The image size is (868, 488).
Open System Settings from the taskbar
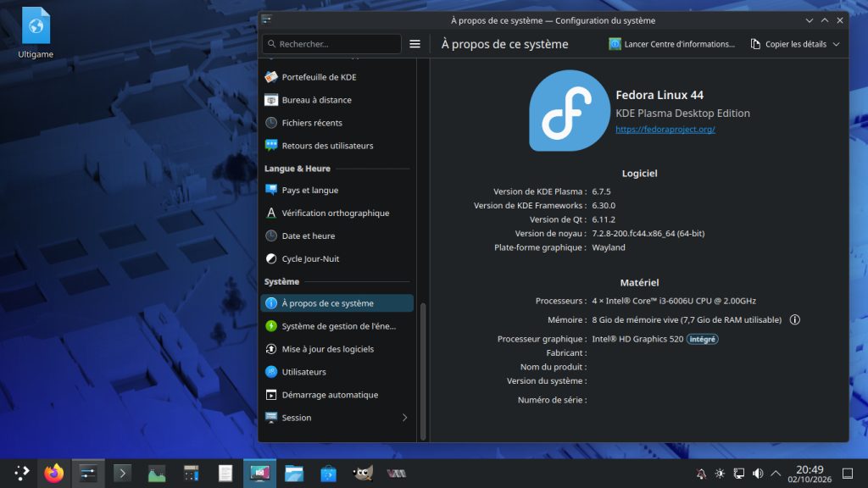point(88,473)
